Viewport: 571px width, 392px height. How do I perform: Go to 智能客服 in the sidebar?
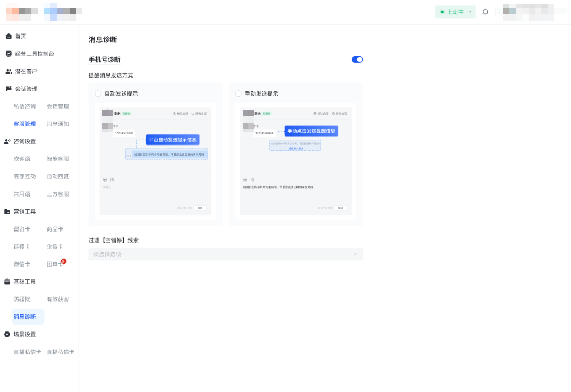point(57,159)
